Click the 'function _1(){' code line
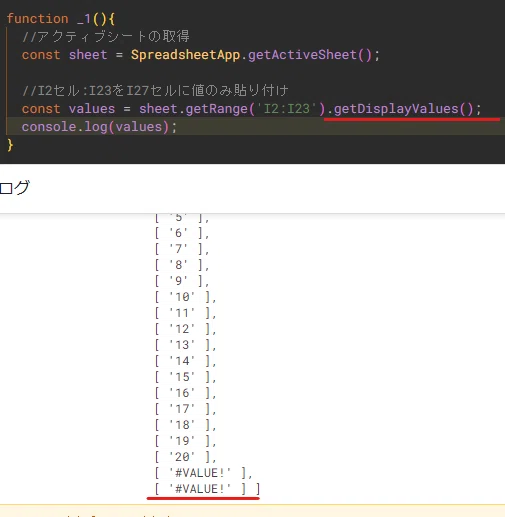This screenshot has height=517, width=505. pos(61,19)
